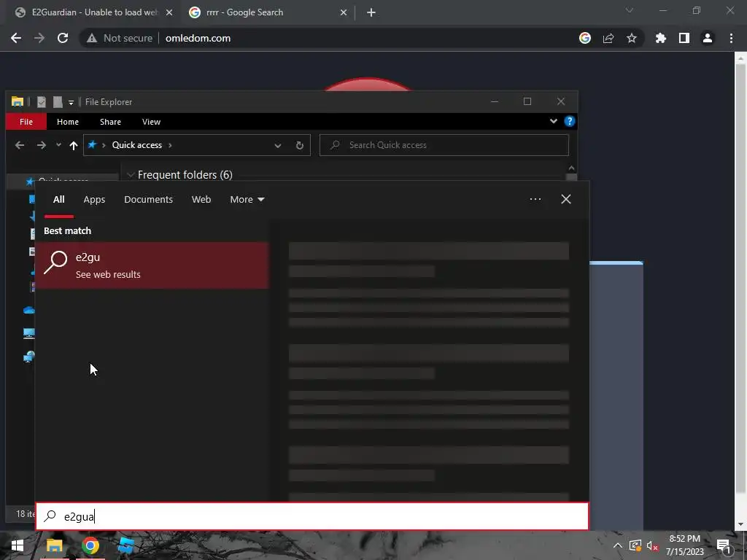Open File Explorer help icon
Image resolution: width=747 pixels, height=560 pixels.
tap(569, 122)
